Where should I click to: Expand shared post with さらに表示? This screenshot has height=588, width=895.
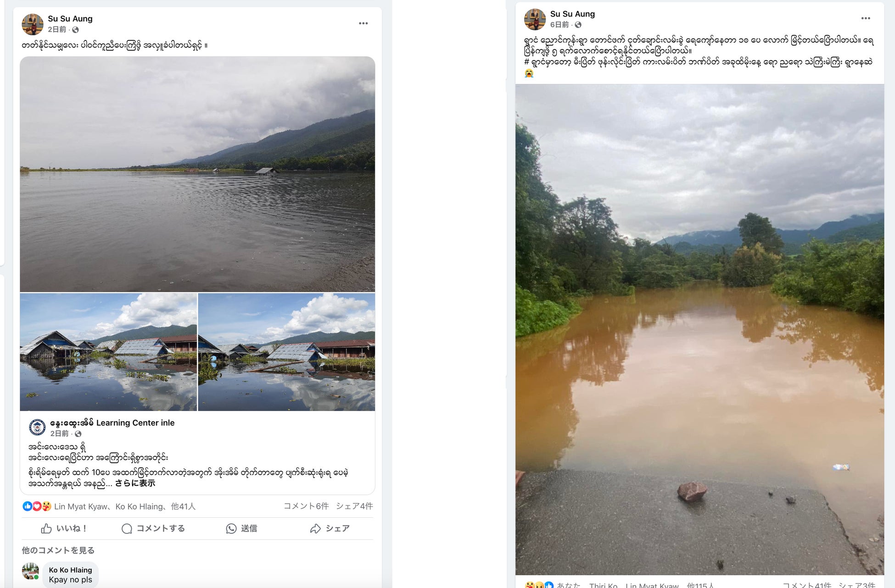click(x=135, y=483)
